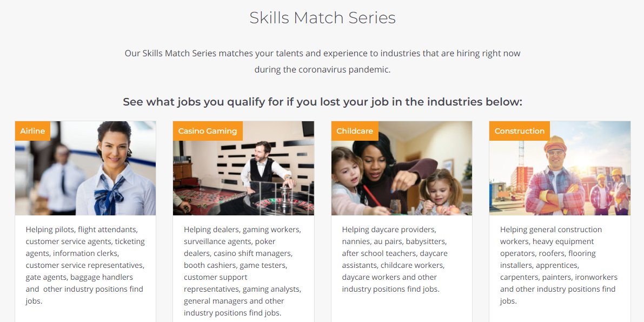Click the Skills Match Series intro paragraph
Viewport: 644px width, 322px height.
(322, 61)
